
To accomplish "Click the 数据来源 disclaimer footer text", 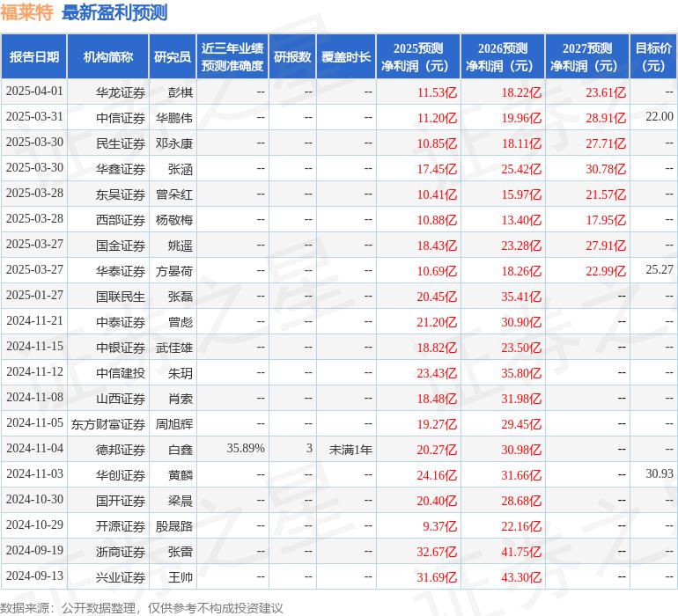I will pos(142,608).
